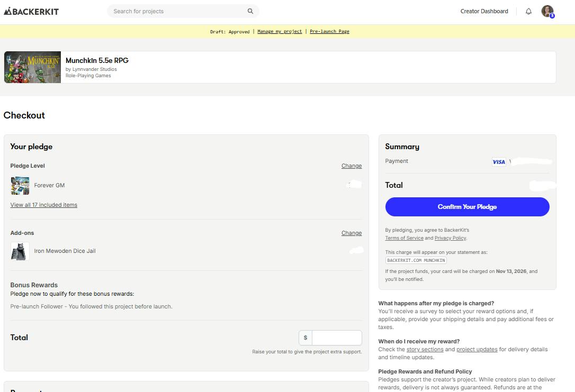Open the Pre-launch Page link
Viewport: 575px width, 392px height.
pos(329,32)
